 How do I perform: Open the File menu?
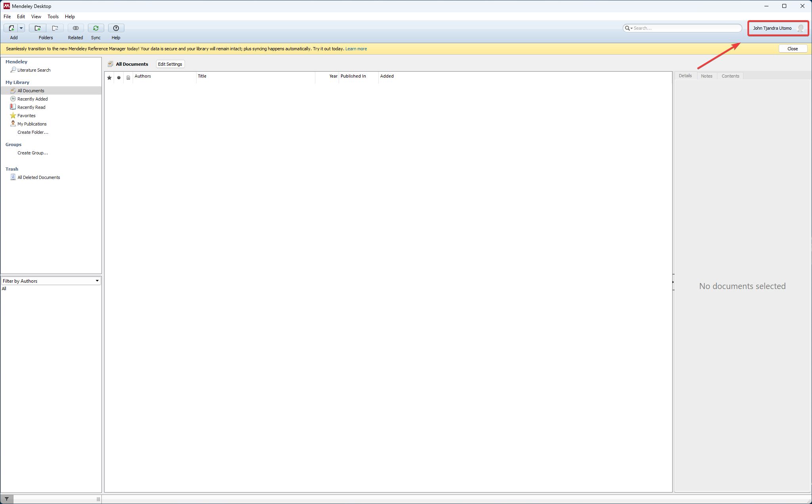7,17
